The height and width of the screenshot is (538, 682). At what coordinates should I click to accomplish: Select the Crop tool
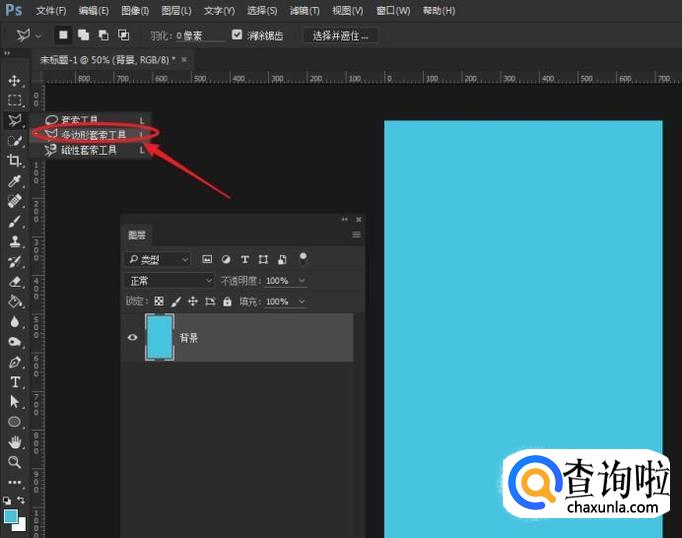click(14, 161)
